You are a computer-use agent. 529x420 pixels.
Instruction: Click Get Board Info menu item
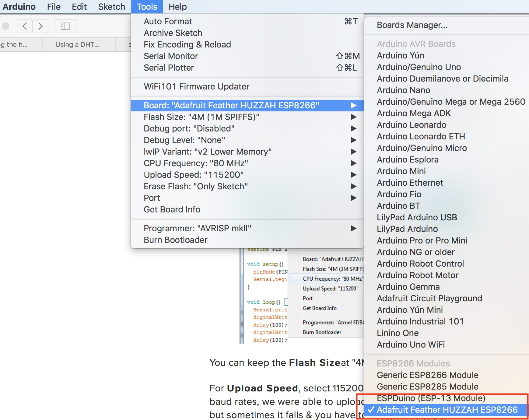tap(172, 209)
